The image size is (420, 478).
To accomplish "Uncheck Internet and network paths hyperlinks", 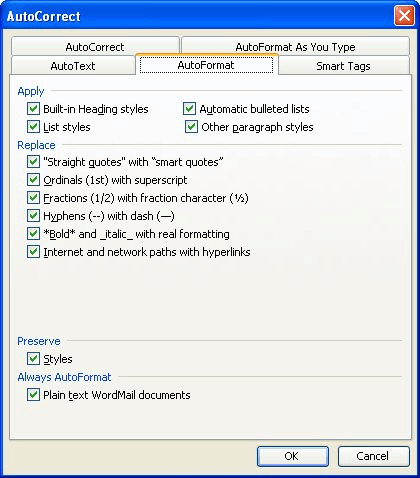I will (x=33, y=252).
